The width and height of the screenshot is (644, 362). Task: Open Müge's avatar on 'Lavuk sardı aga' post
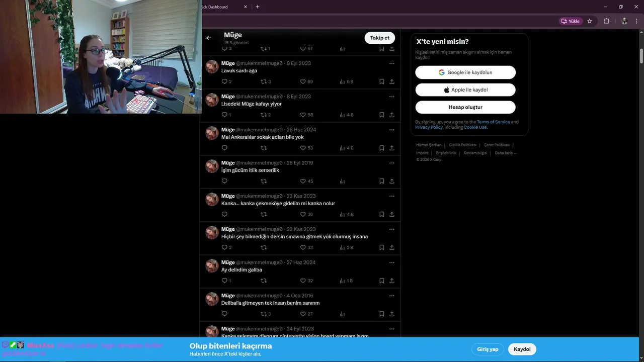(x=212, y=66)
